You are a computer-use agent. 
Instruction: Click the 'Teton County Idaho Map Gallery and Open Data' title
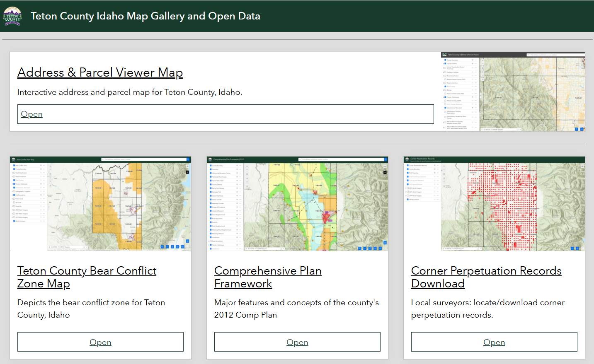coord(145,16)
